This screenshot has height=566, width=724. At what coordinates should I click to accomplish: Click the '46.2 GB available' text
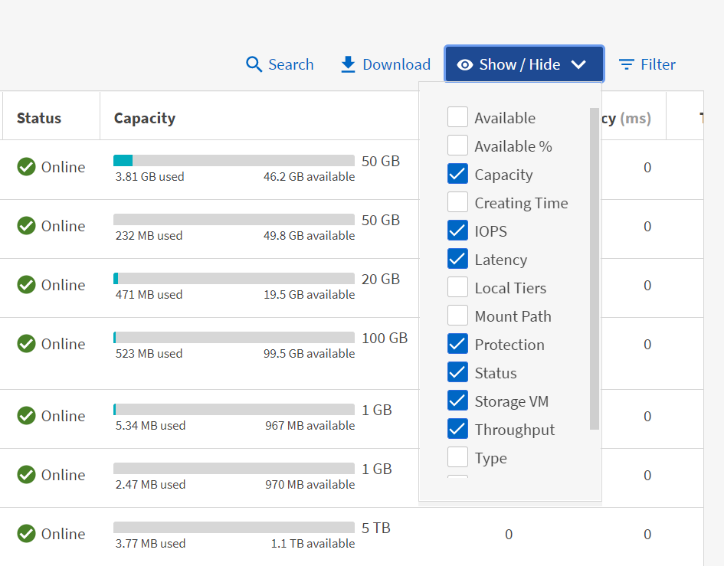click(309, 177)
